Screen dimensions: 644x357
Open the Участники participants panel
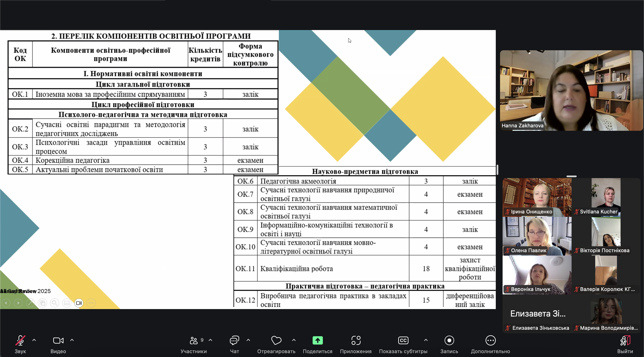click(x=194, y=341)
